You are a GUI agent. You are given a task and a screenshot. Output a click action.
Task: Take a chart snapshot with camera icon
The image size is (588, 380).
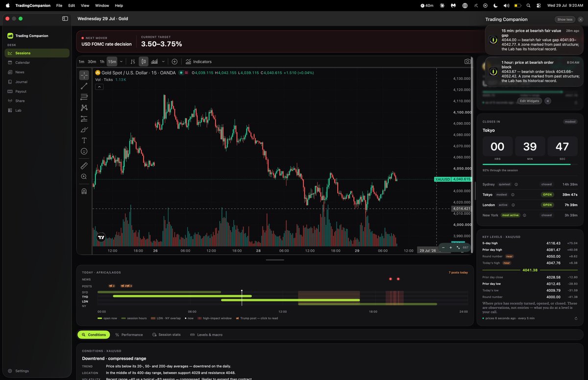point(467,62)
